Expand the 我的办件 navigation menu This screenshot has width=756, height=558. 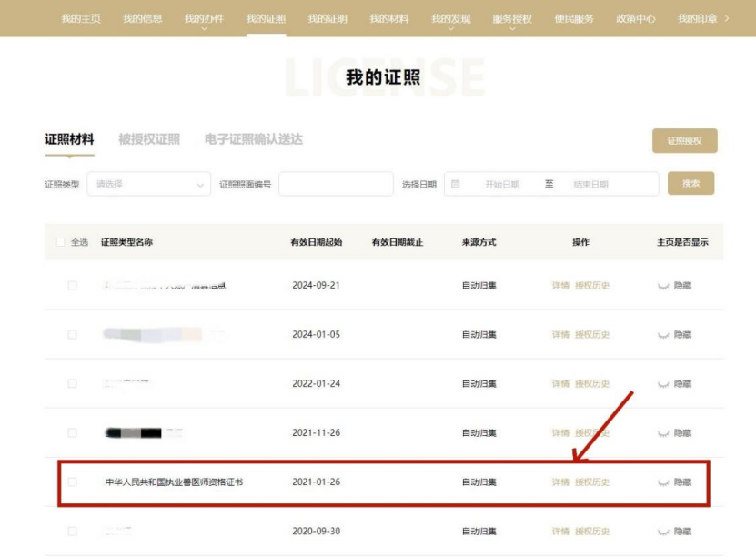point(204,20)
